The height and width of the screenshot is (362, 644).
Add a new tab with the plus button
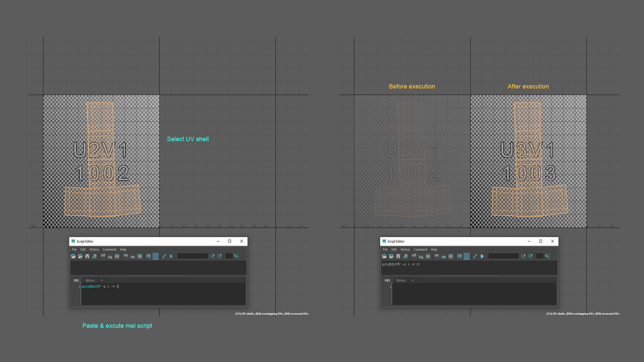coord(102,280)
